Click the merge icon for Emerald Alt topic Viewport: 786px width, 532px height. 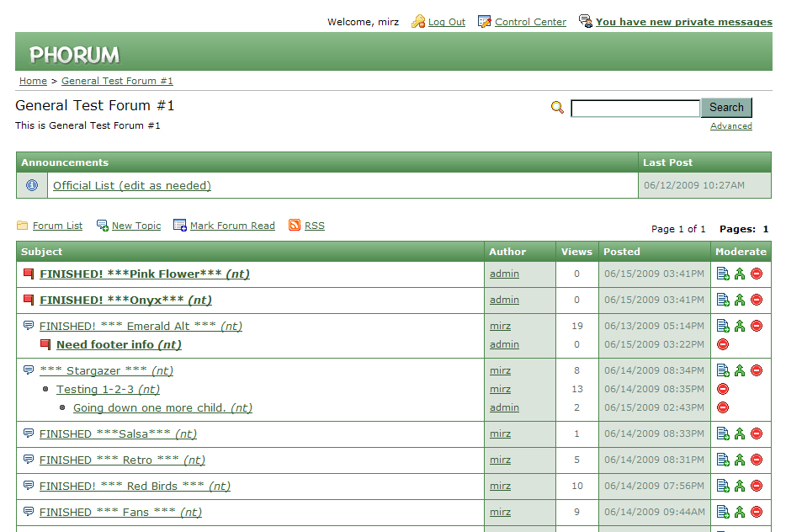pyautogui.click(x=740, y=326)
